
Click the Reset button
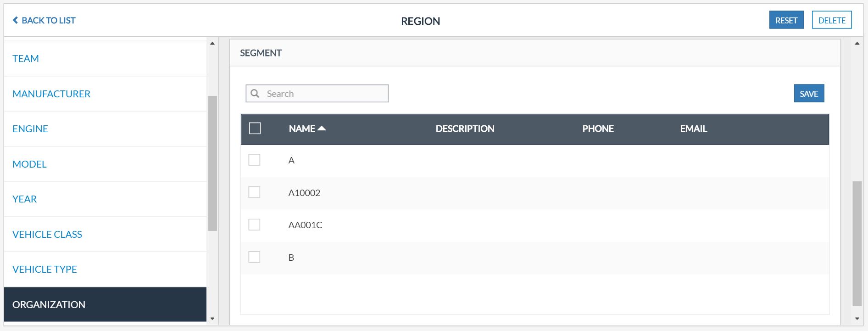[786, 20]
